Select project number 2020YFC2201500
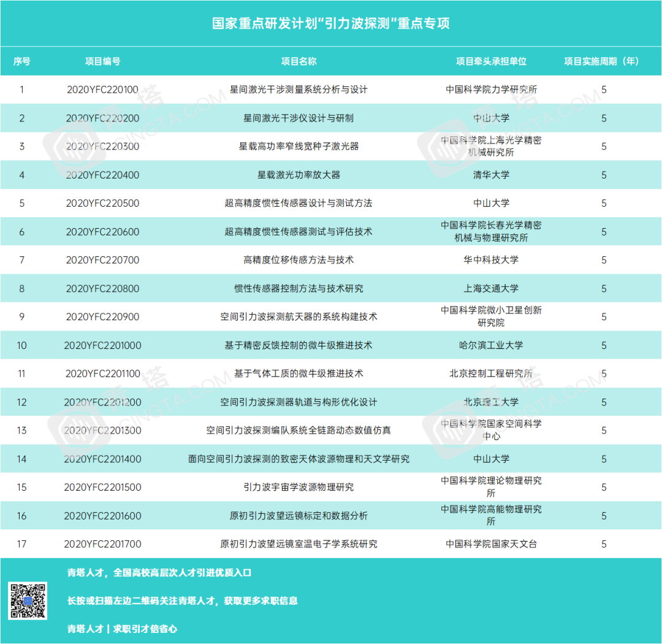Screen dimensions: 662x644 (x=102, y=487)
